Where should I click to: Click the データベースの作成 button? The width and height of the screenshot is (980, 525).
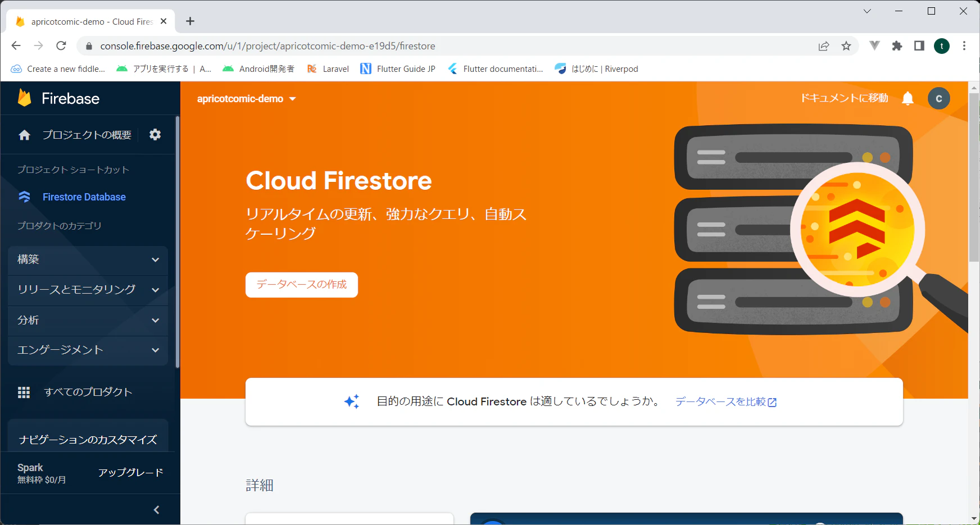(x=302, y=285)
